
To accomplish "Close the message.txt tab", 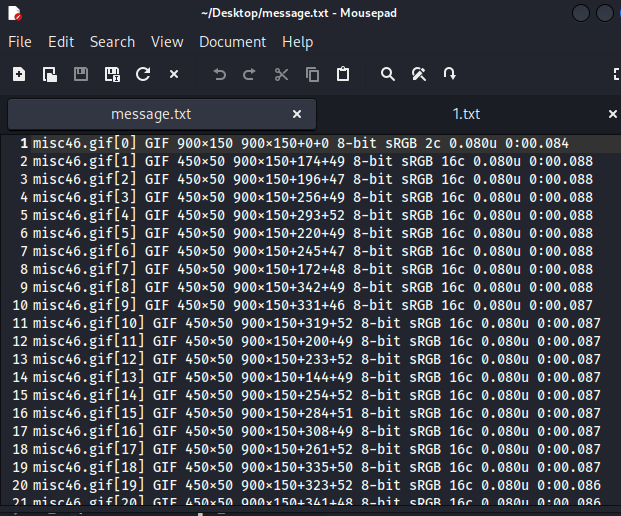I will click(x=297, y=114).
